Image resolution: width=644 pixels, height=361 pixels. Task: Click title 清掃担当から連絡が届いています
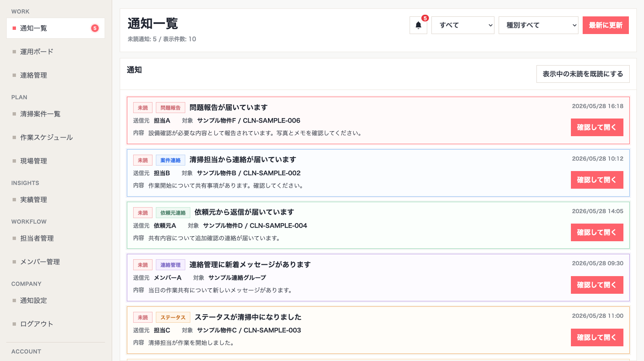[243, 160]
